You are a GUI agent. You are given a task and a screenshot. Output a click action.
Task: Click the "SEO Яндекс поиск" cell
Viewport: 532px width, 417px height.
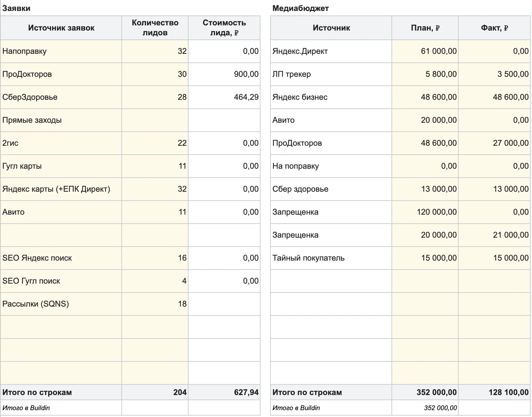coord(61,258)
